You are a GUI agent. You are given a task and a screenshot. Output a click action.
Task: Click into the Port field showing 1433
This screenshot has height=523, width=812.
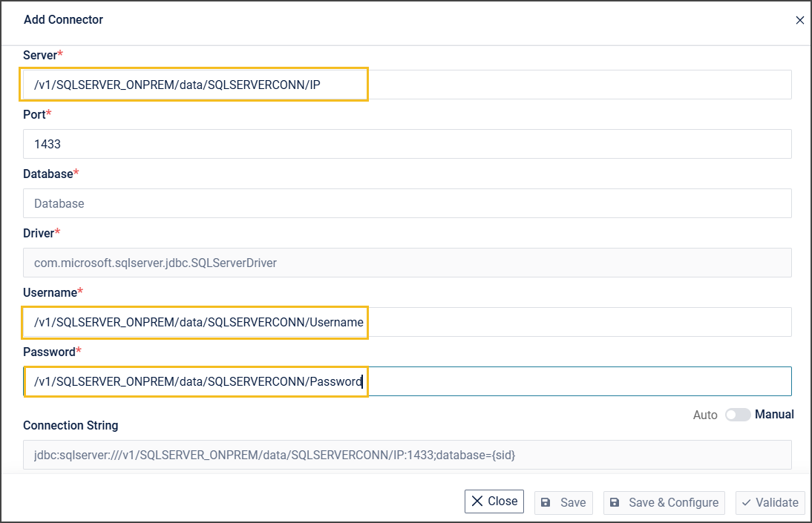pos(407,144)
